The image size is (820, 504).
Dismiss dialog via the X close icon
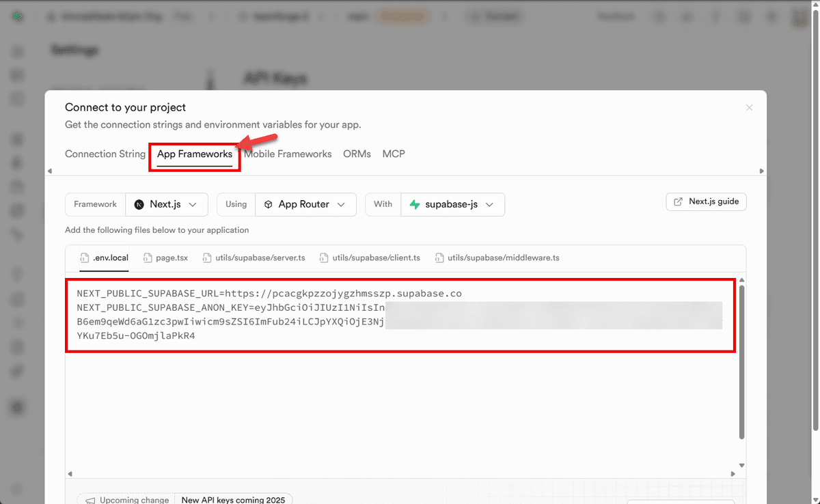tap(749, 107)
